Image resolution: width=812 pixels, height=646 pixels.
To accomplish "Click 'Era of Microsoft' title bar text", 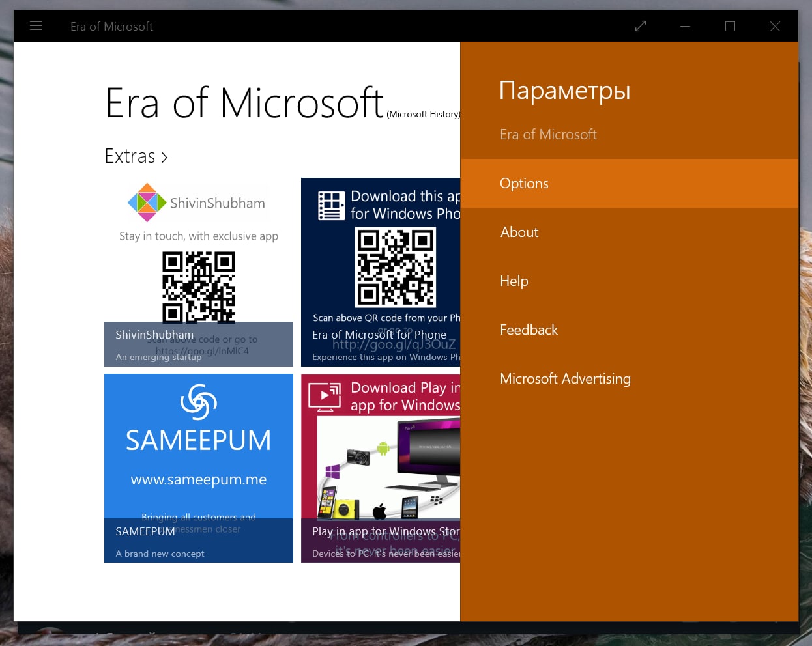I will click(x=111, y=27).
